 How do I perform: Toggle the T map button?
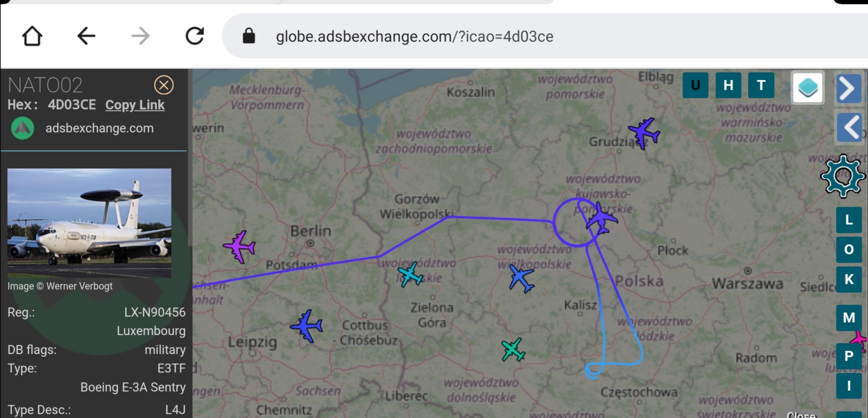tap(761, 85)
